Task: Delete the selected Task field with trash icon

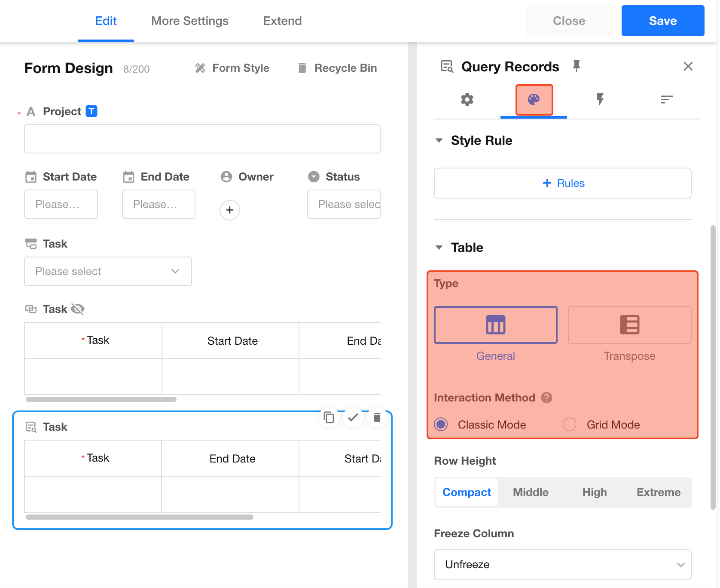Action: pyautogui.click(x=377, y=417)
